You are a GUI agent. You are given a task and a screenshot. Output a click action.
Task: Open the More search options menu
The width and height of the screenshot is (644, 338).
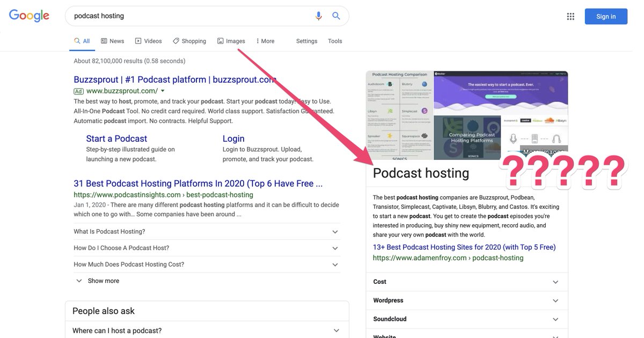(x=265, y=41)
